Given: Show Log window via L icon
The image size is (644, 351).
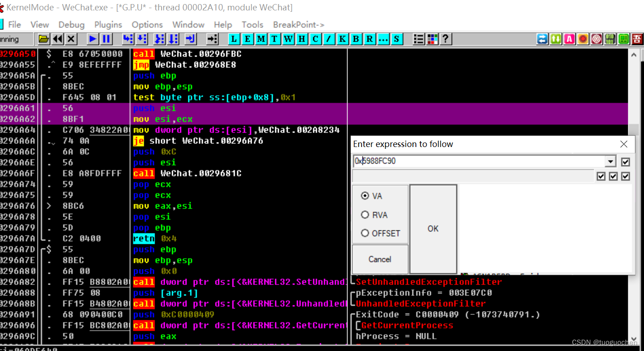Looking at the screenshot, I should pyautogui.click(x=234, y=39).
